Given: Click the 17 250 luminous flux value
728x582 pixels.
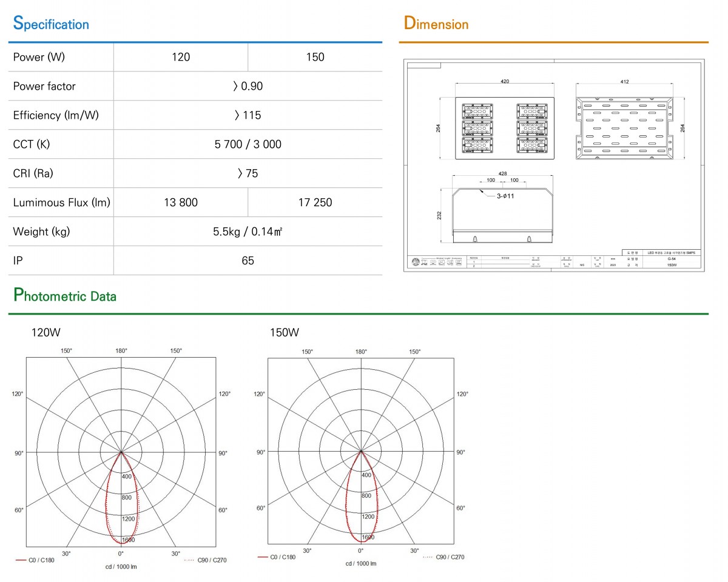Looking at the screenshot, I should (x=315, y=202).
